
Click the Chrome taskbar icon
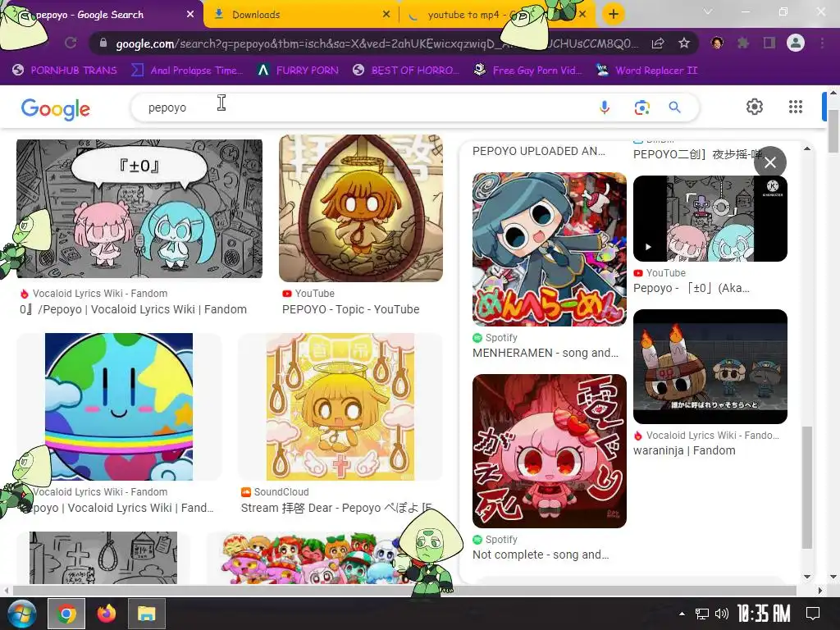tap(66, 614)
